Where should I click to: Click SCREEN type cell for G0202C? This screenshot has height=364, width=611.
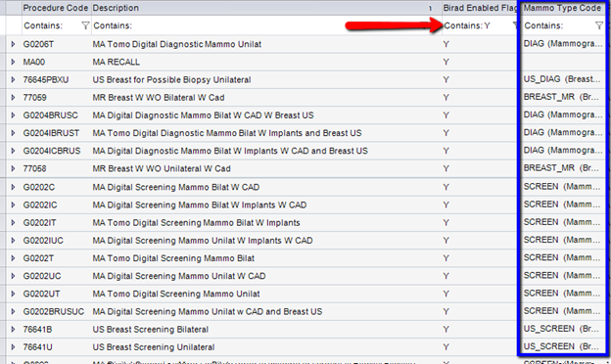562,187
